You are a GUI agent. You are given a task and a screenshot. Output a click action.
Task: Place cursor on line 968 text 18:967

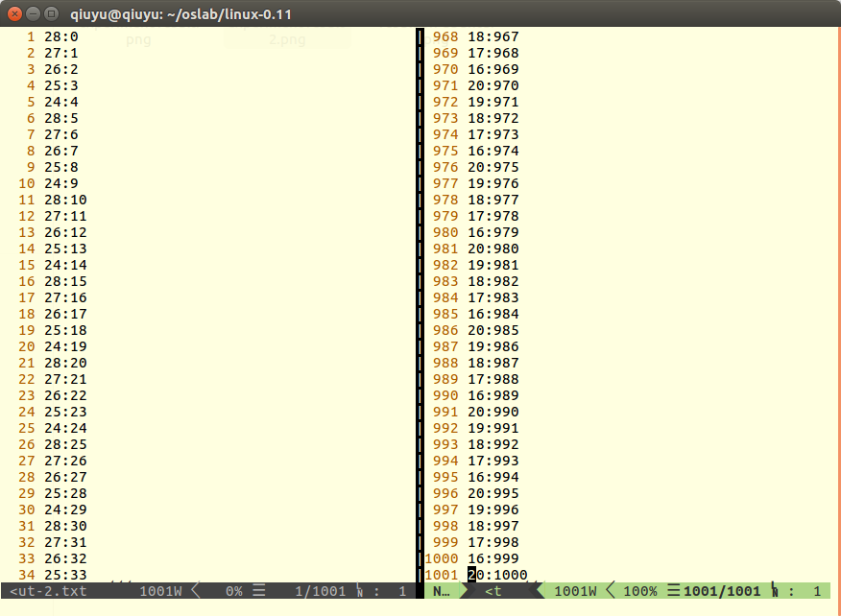tap(493, 36)
